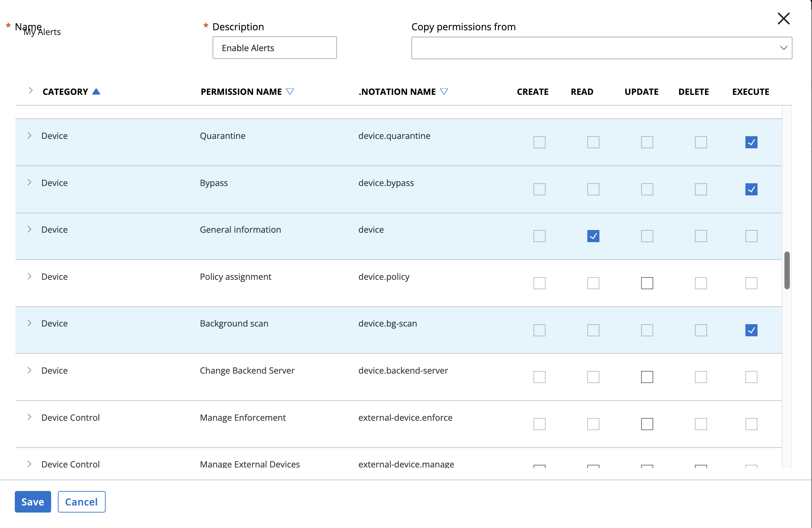Image resolution: width=812 pixels, height=528 pixels.
Task: Click the PERMISSION NAME sort descending icon
Action: [290, 91]
